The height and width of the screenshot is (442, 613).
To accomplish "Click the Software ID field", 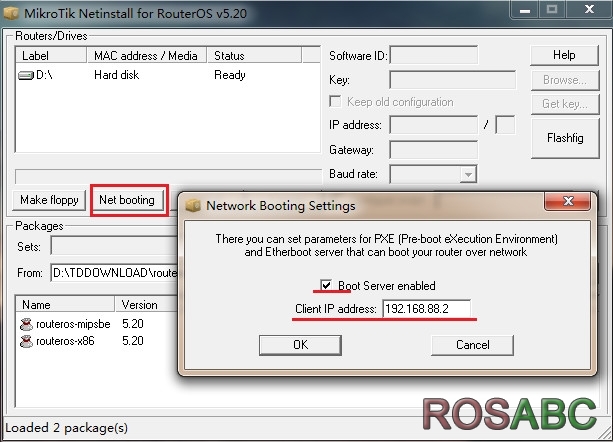I will pos(434,55).
